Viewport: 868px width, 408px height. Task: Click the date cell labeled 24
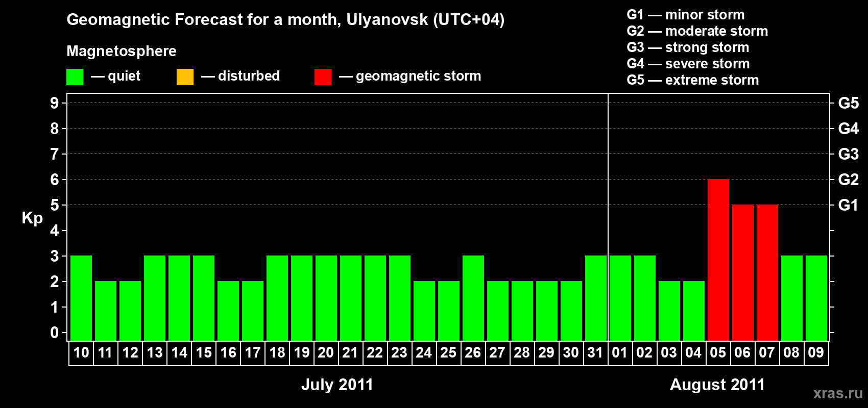coord(424,353)
